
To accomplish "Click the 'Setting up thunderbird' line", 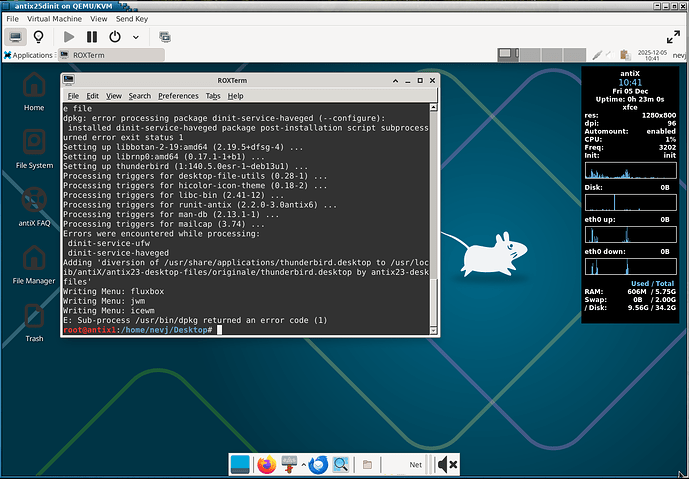I will (x=185, y=166).
